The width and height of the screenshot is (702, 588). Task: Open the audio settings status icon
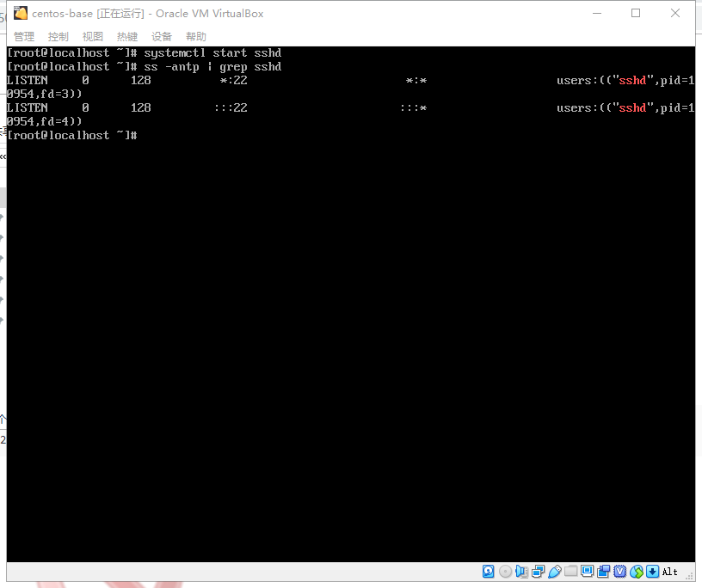521,572
